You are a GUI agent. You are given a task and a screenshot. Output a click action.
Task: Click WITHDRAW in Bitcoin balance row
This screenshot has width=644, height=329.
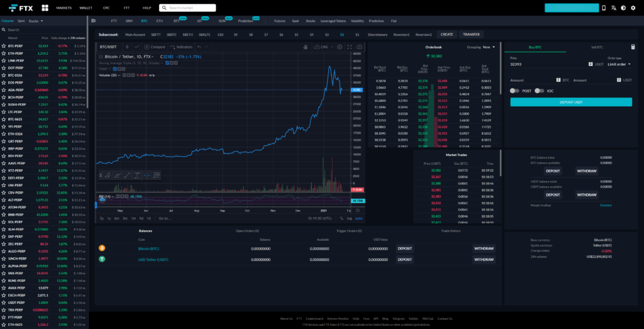pos(484,248)
